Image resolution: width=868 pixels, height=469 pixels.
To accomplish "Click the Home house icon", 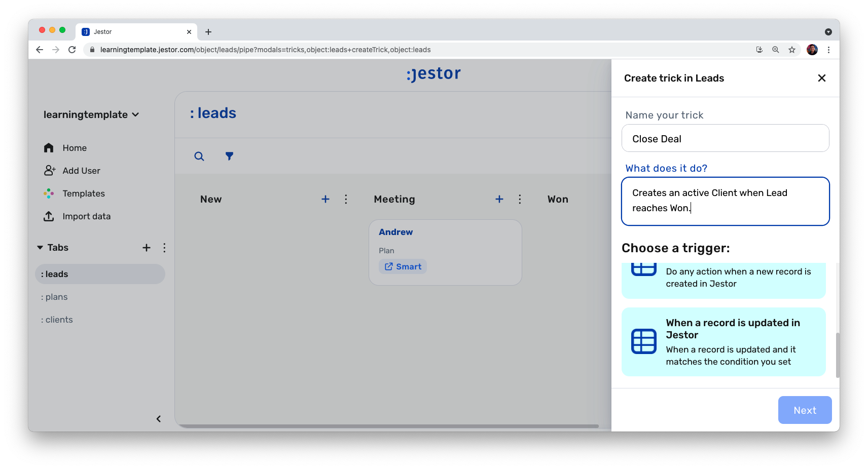I will click(x=49, y=147).
